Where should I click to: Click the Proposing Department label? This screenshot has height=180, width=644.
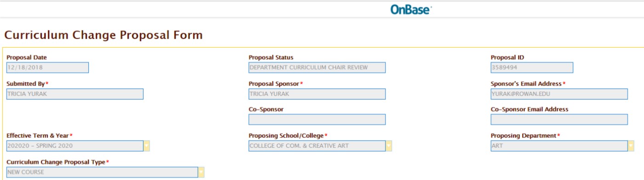525,136
